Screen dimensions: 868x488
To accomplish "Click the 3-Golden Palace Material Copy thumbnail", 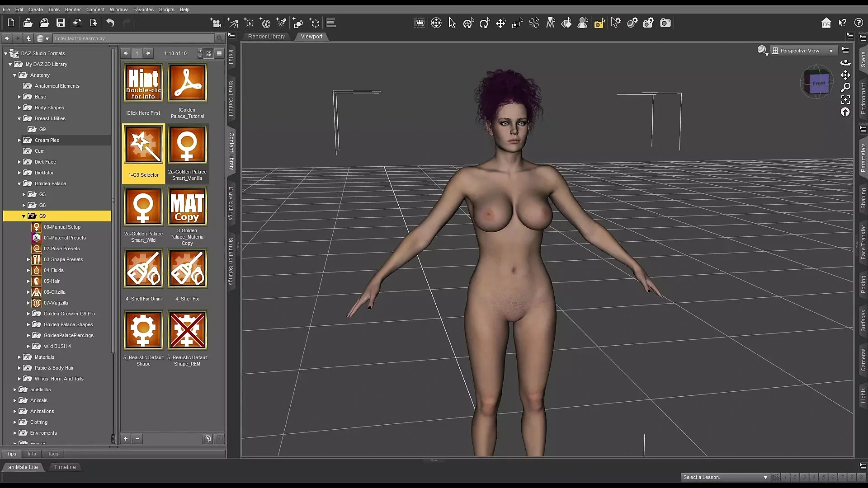I will [188, 206].
